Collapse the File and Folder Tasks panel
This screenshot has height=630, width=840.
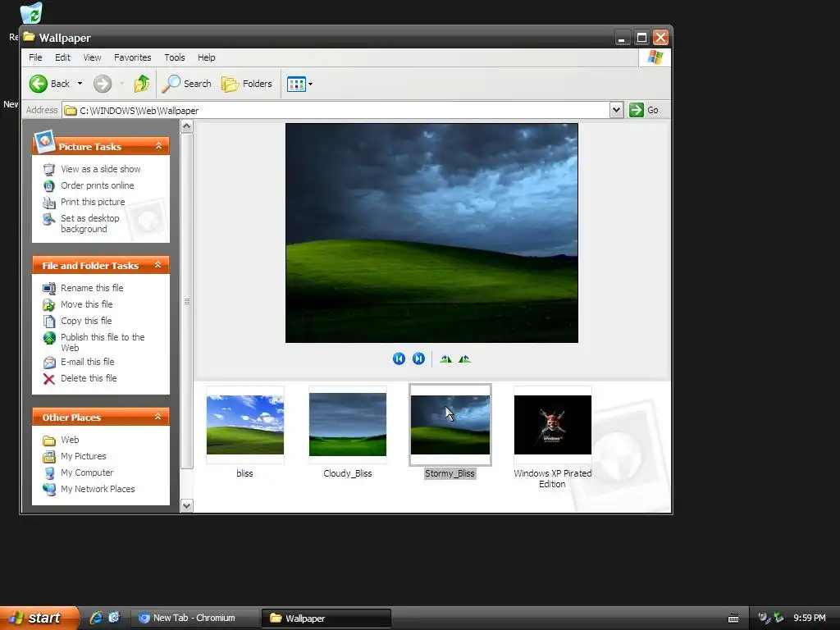158,265
